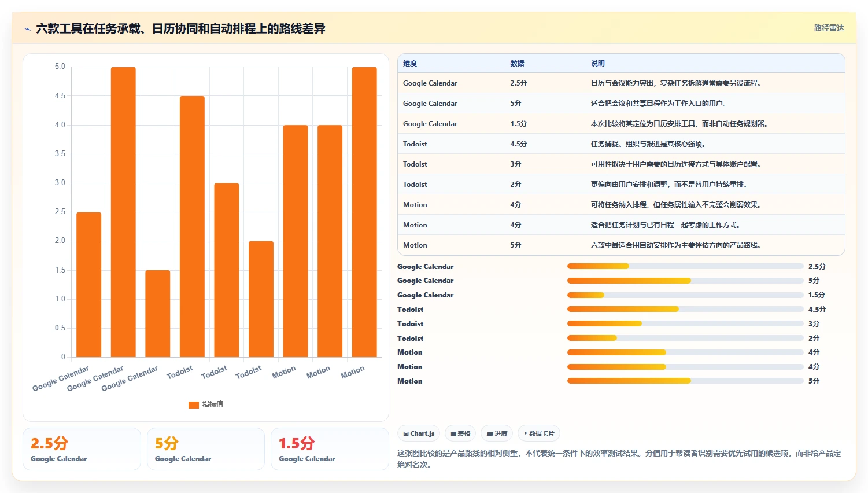Click the note 本次比较将其定位为日历安排工具
This screenshot has height=493, width=868.
[679, 124]
